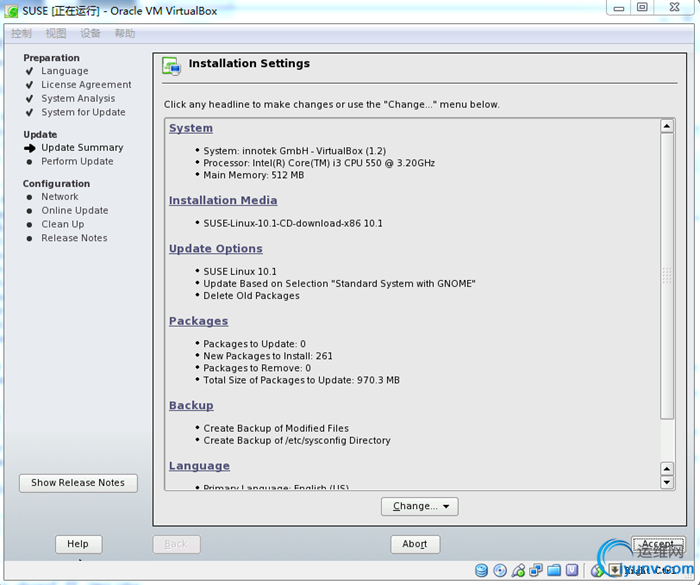Select the Network configuration step

60,197
